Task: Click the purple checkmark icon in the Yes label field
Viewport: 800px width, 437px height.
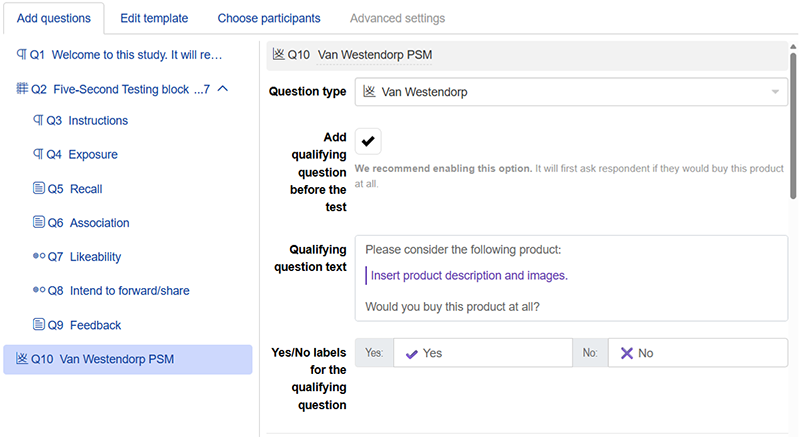Action: [x=412, y=353]
